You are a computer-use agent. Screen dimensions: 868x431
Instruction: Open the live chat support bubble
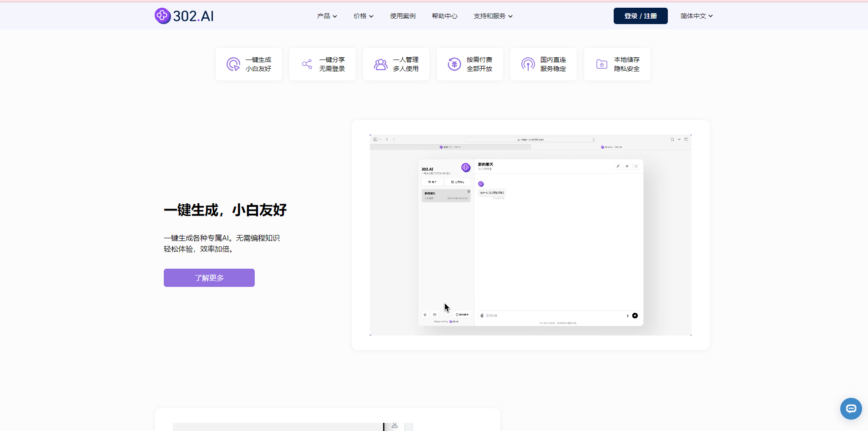point(851,408)
